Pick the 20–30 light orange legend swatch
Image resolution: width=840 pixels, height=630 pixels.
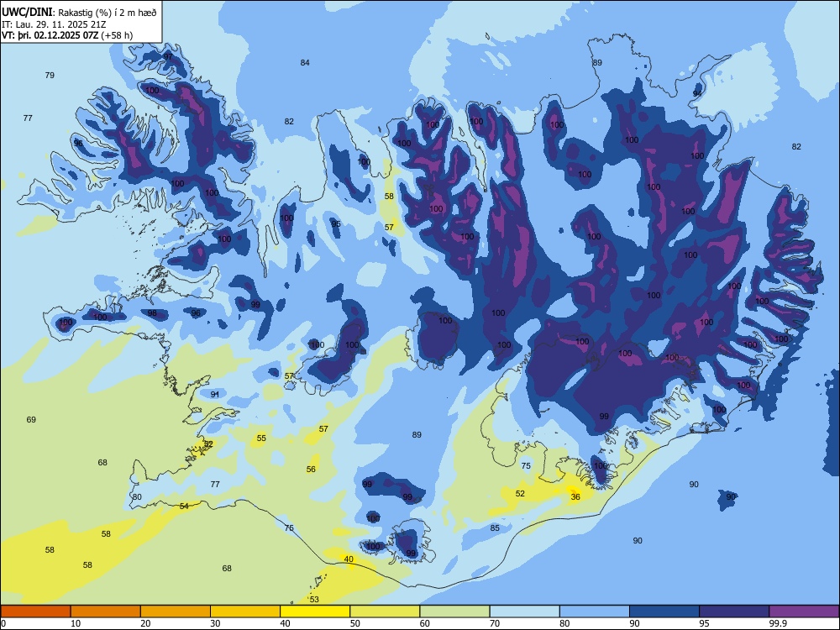[176, 612]
